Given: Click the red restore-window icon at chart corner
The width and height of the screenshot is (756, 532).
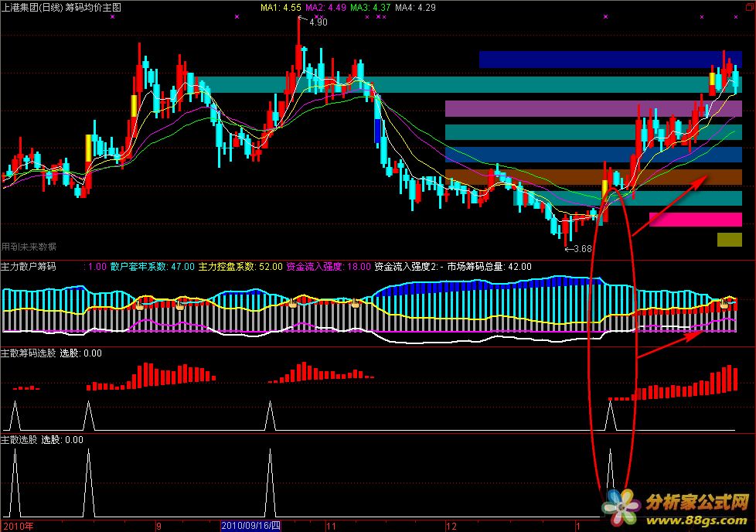Looking at the screenshot, I should point(750,7).
